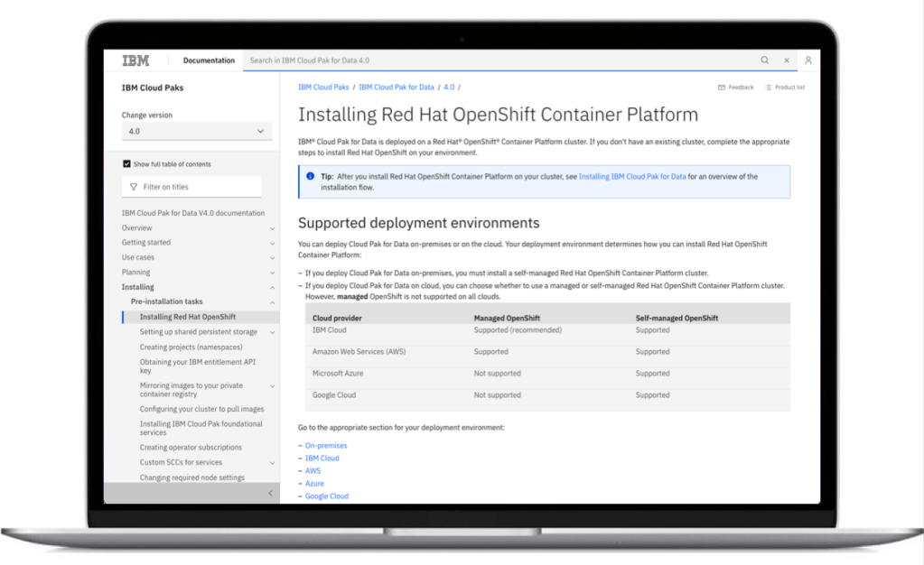Follow the Installing IBM Cloud Pak for Data link
Screen dimensions: 924x565
tap(631, 177)
